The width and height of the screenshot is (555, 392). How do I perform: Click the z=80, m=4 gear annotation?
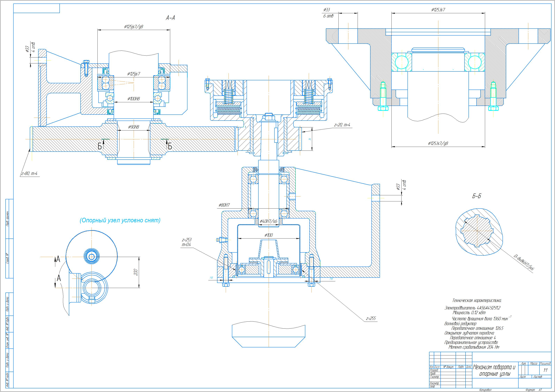[29, 173]
